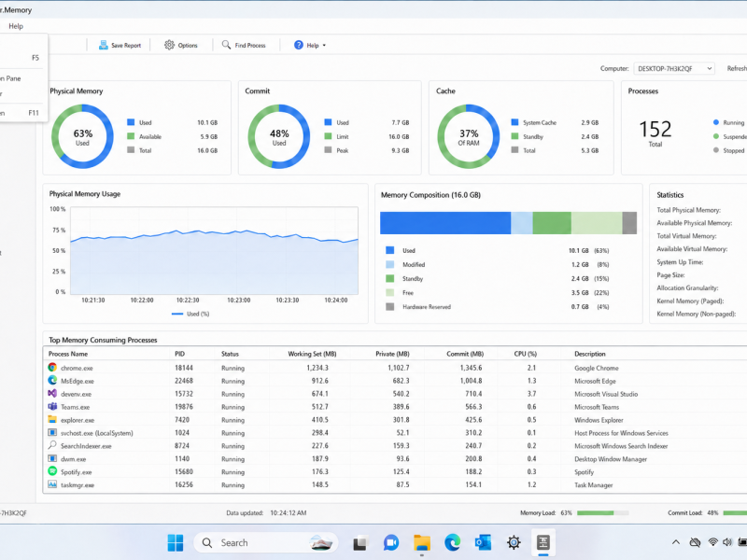Click the Teams.exe process icon
The height and width of the screenshot is (560, 747).
pyautogui.click(x=52, y=406)
